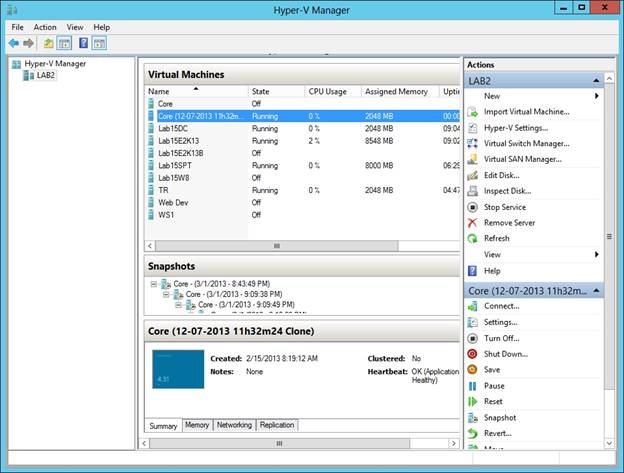Click the Revert icon
This screenshot has width=624, height=473.
(472, 434)
